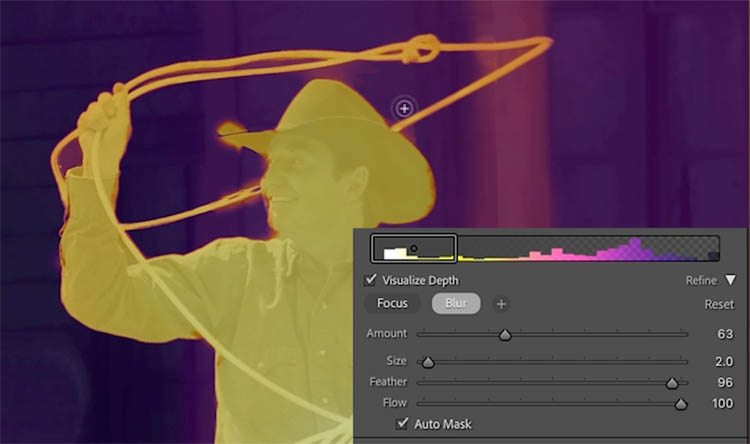This screenshot has height=444, width=750.
Task: Click the brush cursor near the hat
Action: click(404, 108)
